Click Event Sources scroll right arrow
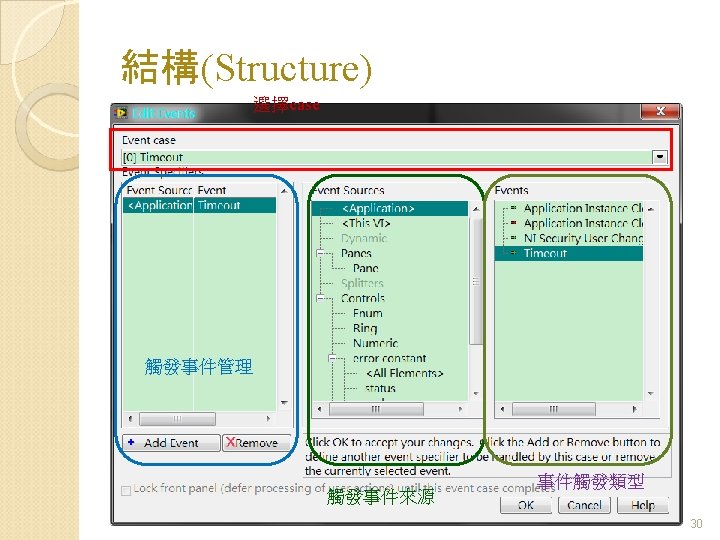 click(x=460, y=409)
